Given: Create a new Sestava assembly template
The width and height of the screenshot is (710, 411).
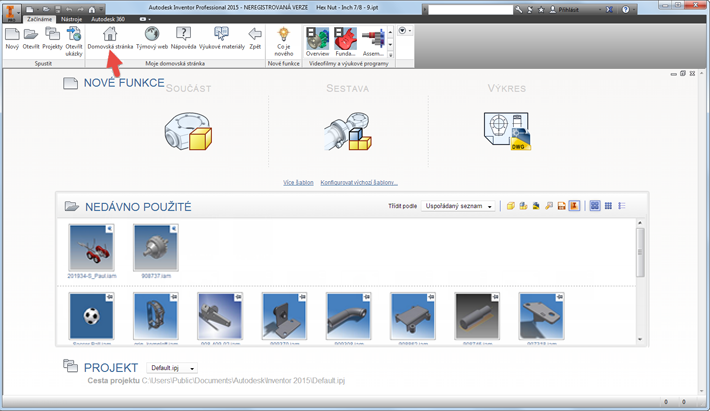Looking at the screenshot, I should point(348,131).
